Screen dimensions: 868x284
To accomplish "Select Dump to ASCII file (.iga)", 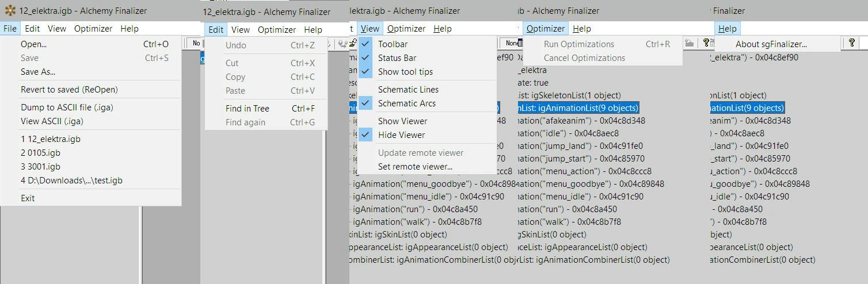I will [91, 108].
